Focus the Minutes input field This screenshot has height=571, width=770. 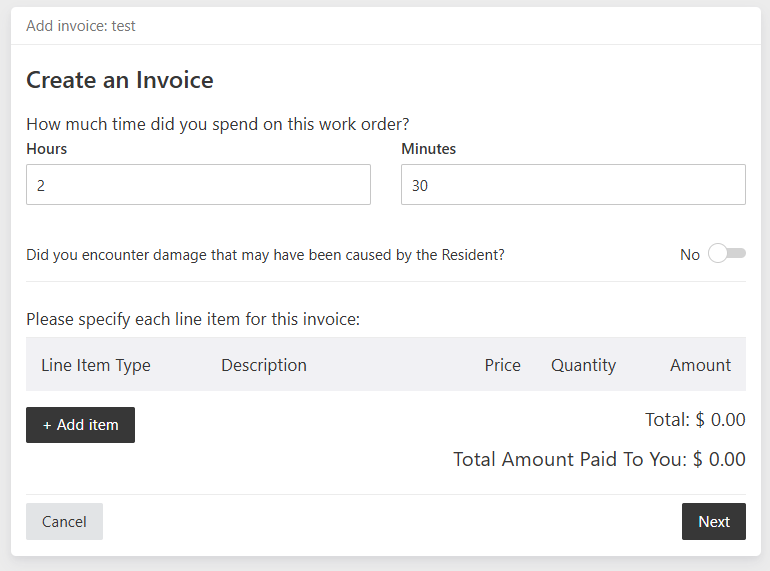[x=573, y=185]
